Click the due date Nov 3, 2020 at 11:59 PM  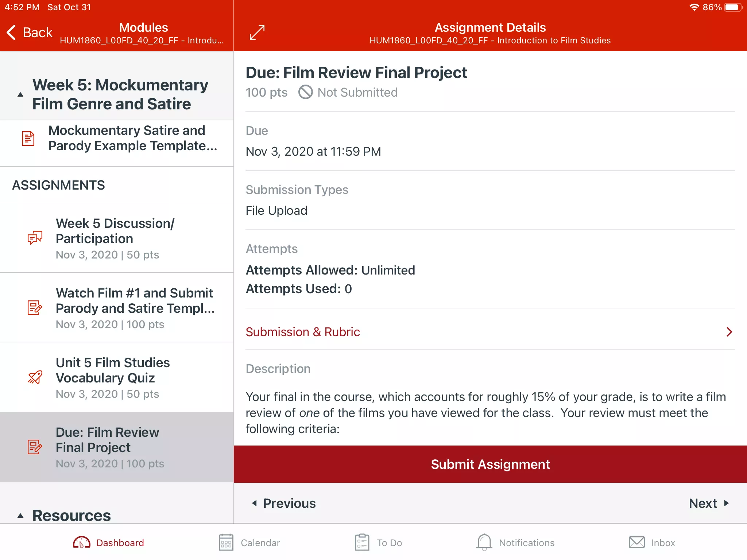tap(313, 151)
